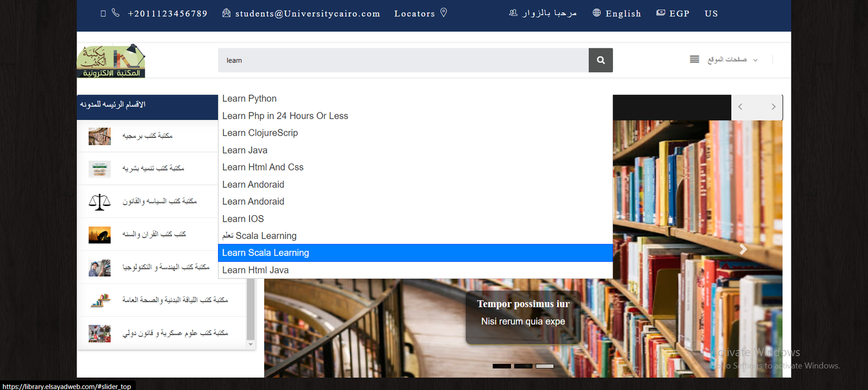Go to previous slide with left chevron

click(741, 107)
